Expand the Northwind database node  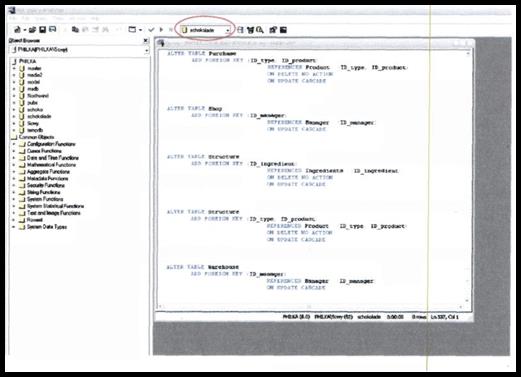(14, 96)
